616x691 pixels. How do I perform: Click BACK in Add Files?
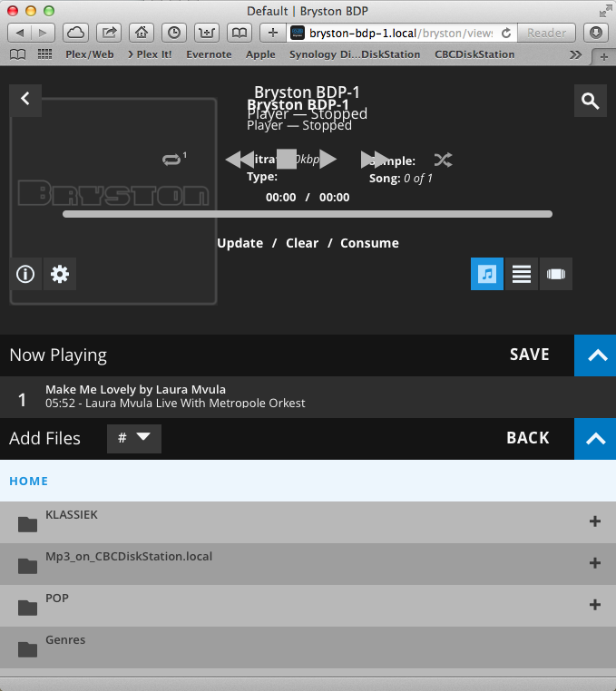point(528,438)
